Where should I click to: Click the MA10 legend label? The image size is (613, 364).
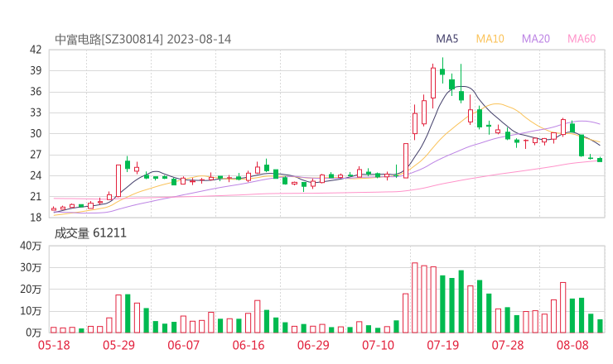[490, 39]
